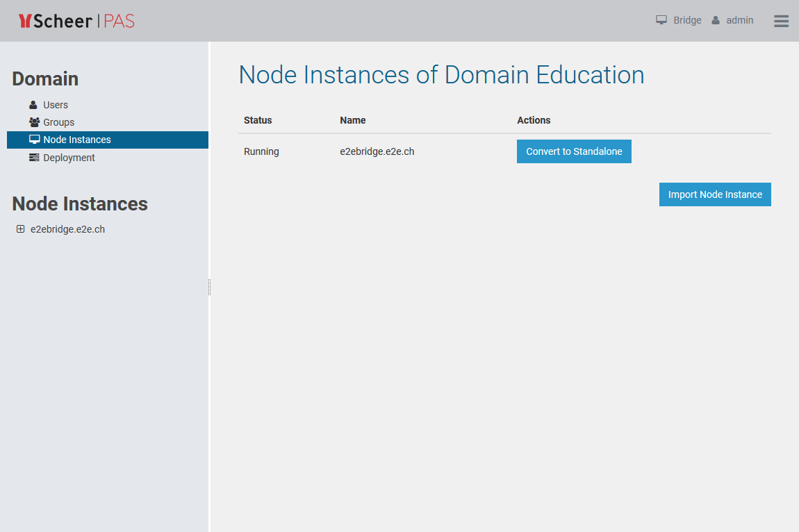This screenshot has width=799, height=532.
Task: Navigate to the Deployment section
Action: 67,157
